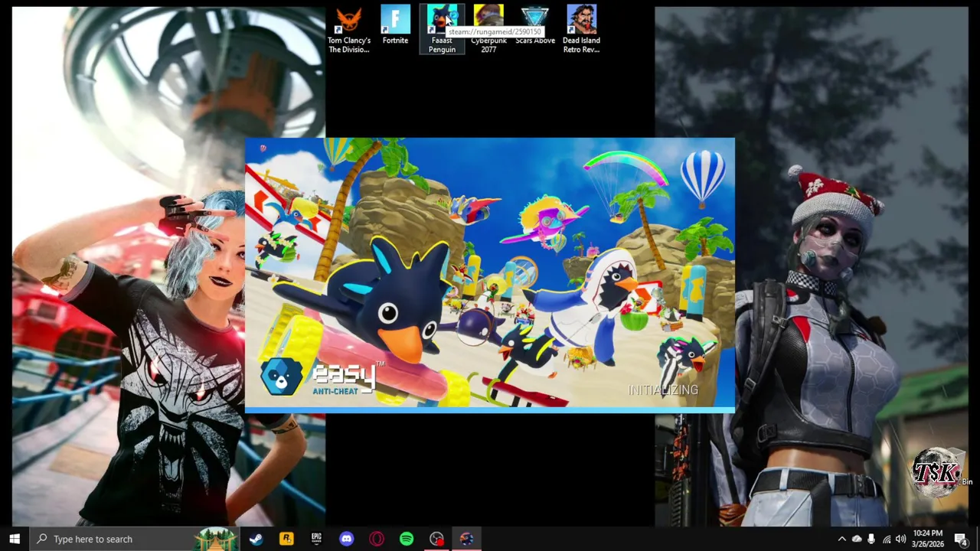Image resolution: width=980 pixels, height=551 pixels.
Task: Open the search highlights picture in taskbar
Action: click(x=217, y=539)
